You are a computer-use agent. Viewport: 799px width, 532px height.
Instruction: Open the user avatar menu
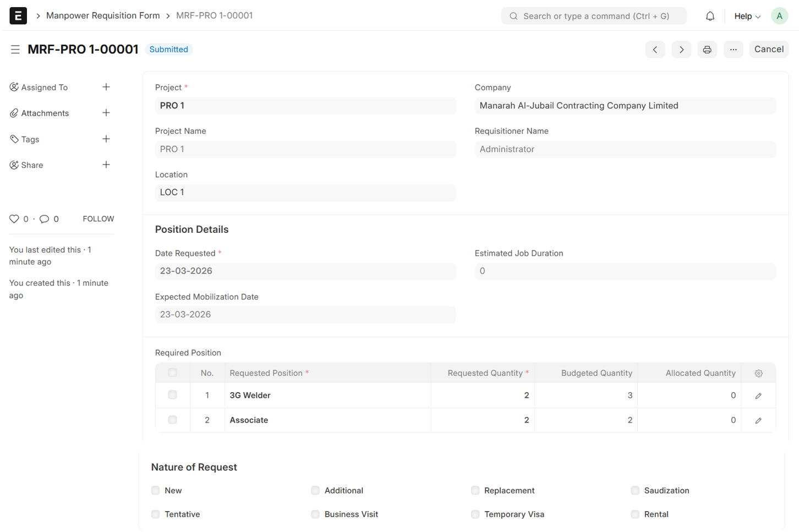click(779, 16)
